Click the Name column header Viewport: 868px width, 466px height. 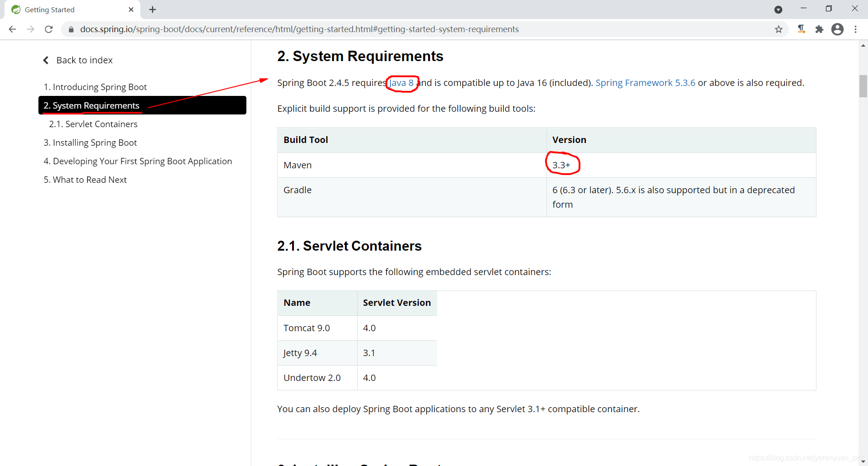[317, 303]
